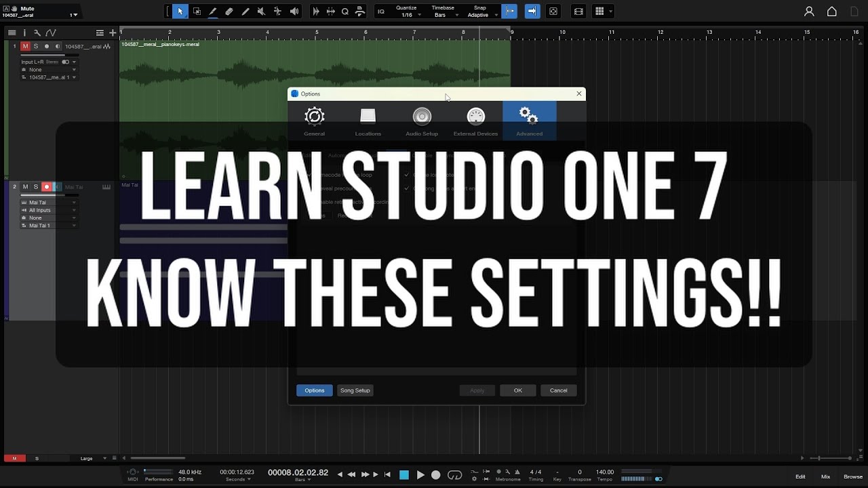Viewport: 868px width, 488px height.
Task: Select the Bend tool
Action: pyautogui.click(x=278, y=12)
